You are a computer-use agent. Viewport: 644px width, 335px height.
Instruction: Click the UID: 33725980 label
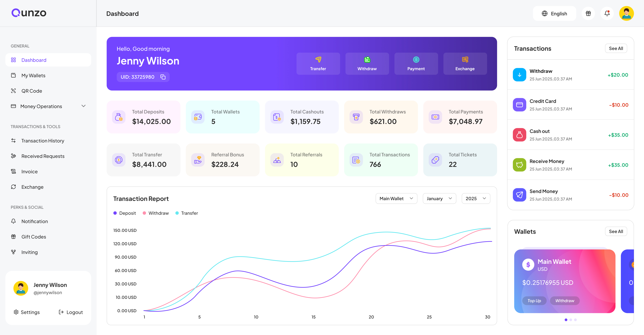pos(137,77)
